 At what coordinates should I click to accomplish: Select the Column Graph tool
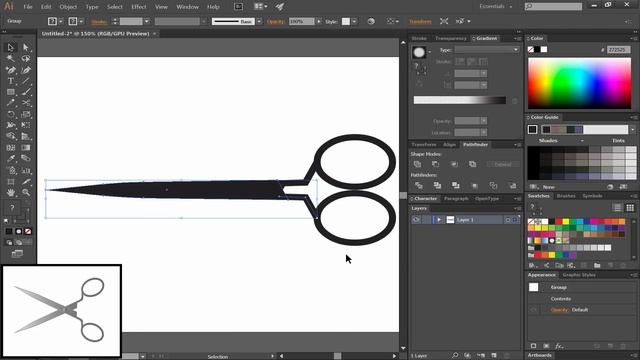coord(26,170)
